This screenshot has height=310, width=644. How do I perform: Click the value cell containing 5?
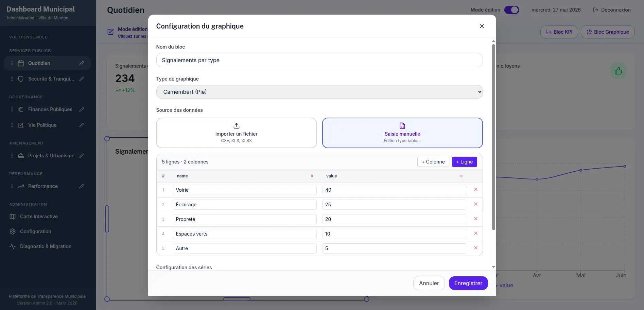394,248
